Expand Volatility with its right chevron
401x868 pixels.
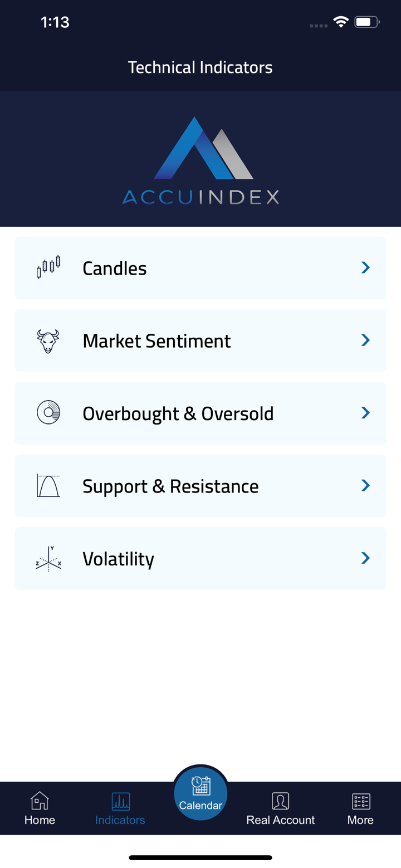pos(365,558)
